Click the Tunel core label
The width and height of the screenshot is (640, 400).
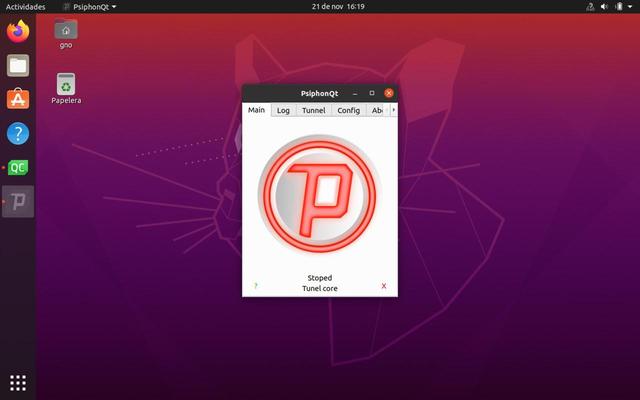tap(320, 289)
